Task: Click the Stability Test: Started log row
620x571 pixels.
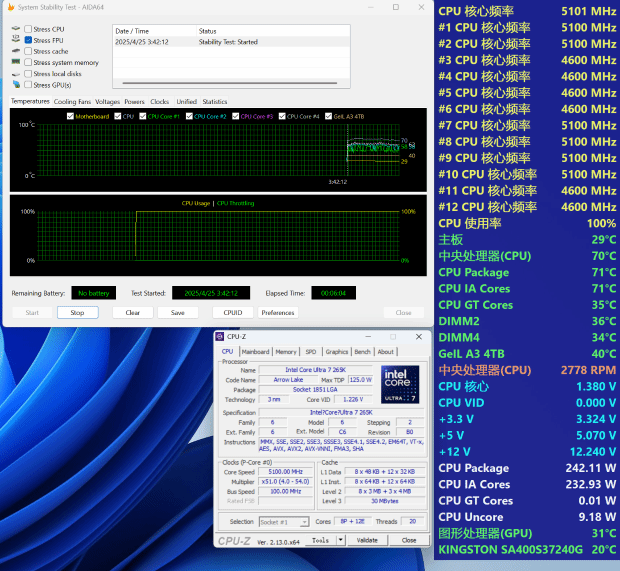Action: click(x=231, y=42)
